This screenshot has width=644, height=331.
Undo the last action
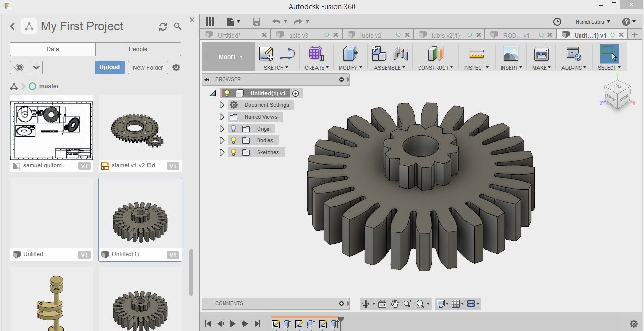click(276, 21)
